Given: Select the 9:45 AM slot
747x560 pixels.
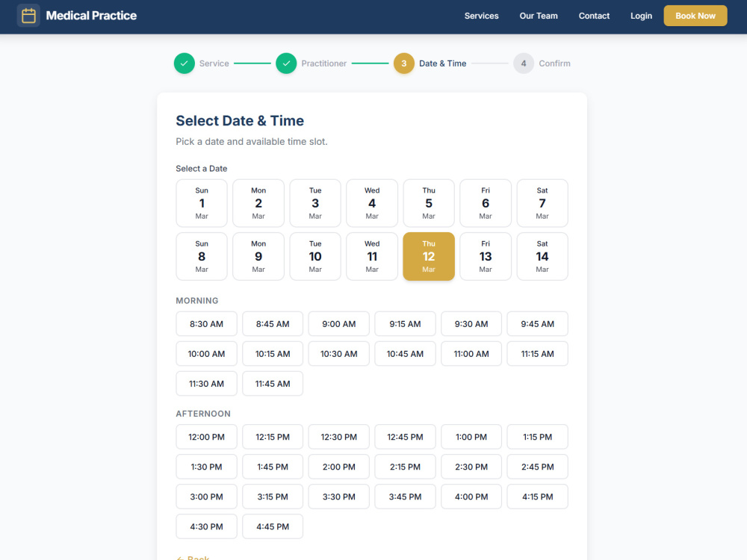Looking at the screenshot, I should [537, 324].
